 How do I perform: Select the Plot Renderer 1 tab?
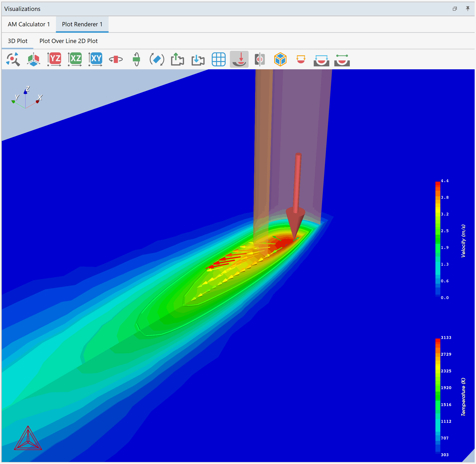point(82,24)
